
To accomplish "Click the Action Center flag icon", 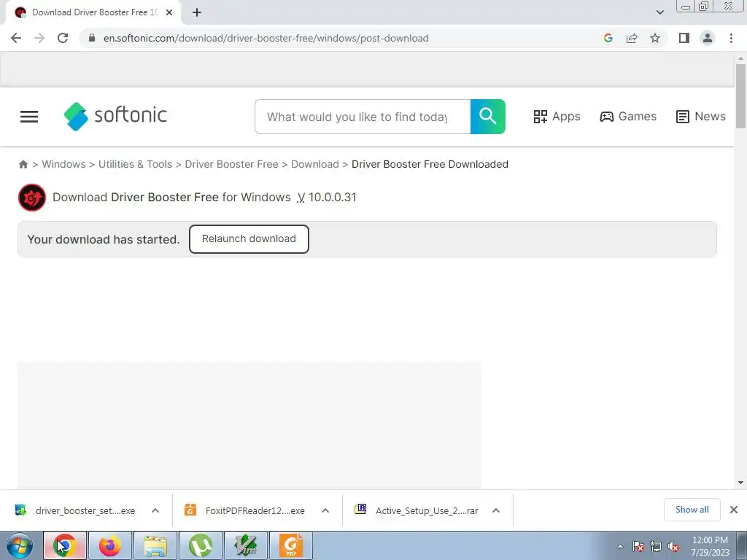I will (x=638, y=546).
